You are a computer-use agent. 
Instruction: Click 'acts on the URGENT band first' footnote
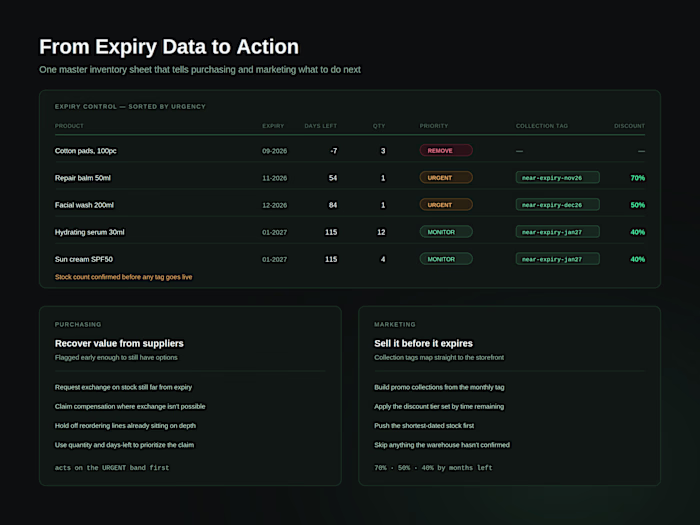[x=112, y=468]
